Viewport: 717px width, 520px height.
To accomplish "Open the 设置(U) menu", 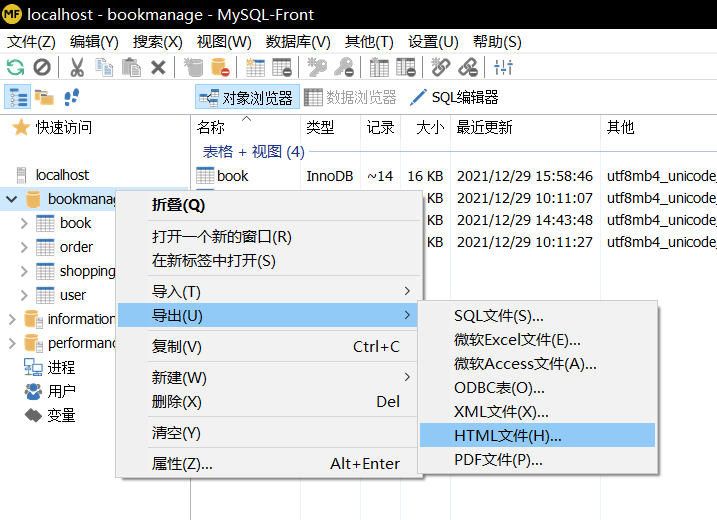I will tap(433, 42).
